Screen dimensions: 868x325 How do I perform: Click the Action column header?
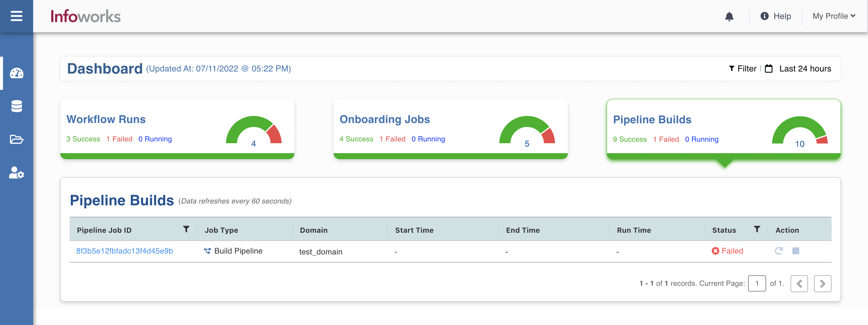coord(787,230)
